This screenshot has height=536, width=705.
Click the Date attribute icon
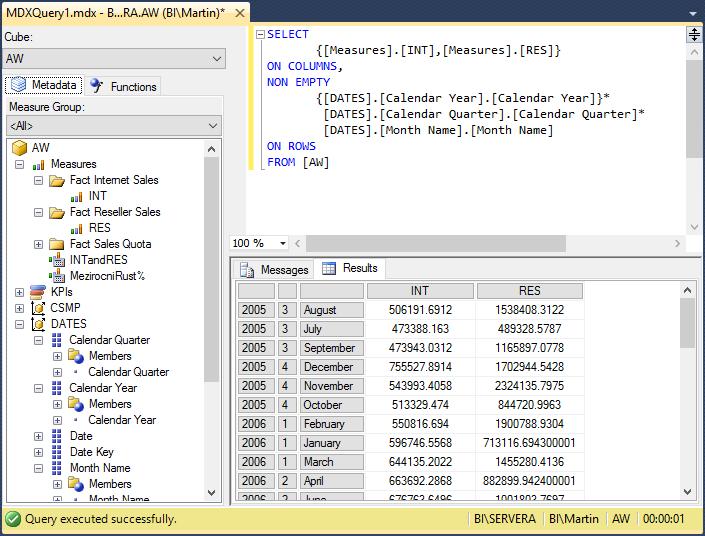57,436
